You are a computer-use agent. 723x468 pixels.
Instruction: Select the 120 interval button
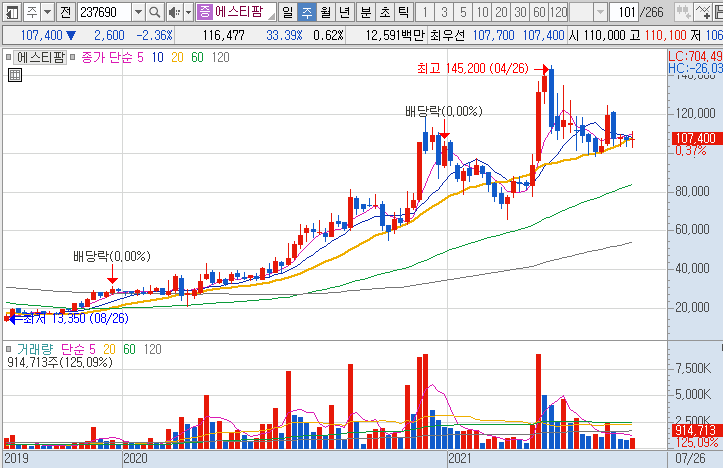[x=558, y=12]
